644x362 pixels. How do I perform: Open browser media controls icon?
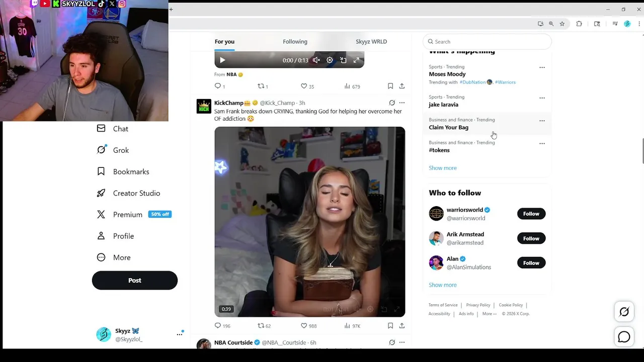point(615,24)
